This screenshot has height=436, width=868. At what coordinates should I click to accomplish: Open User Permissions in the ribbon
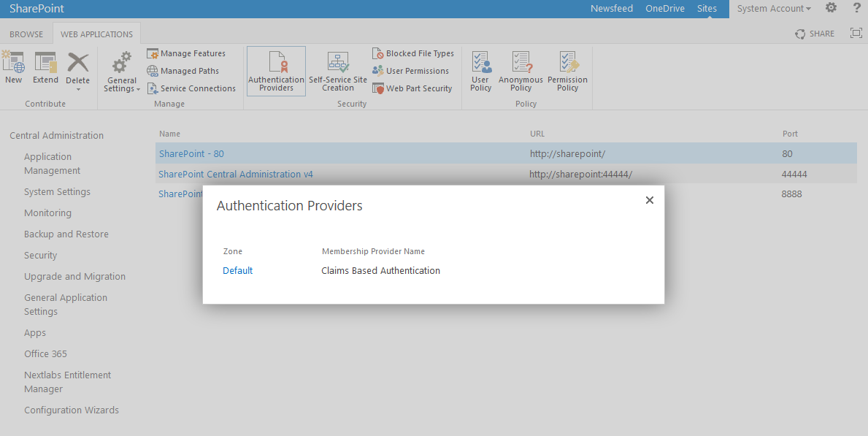[x=411, y=71]
